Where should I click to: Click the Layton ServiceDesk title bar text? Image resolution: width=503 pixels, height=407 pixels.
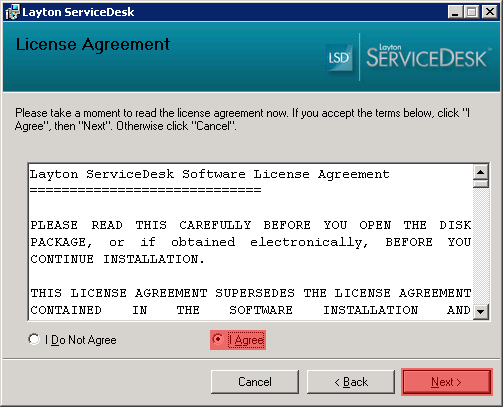(78, 12)
